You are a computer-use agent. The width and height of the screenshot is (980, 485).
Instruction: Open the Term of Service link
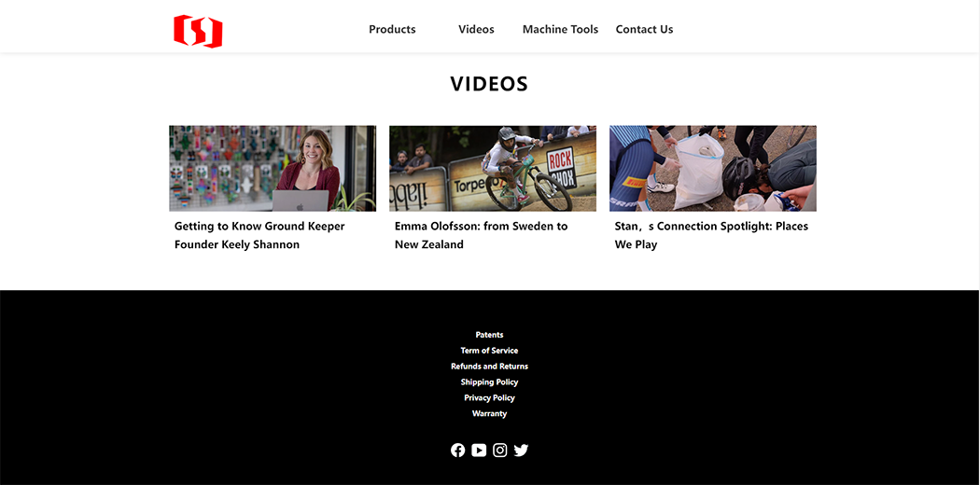point(489,350)
